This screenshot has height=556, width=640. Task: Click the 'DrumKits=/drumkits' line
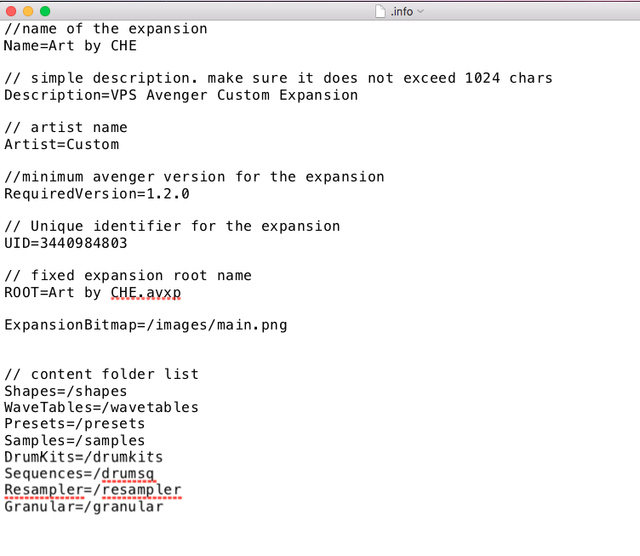point(84,457)
